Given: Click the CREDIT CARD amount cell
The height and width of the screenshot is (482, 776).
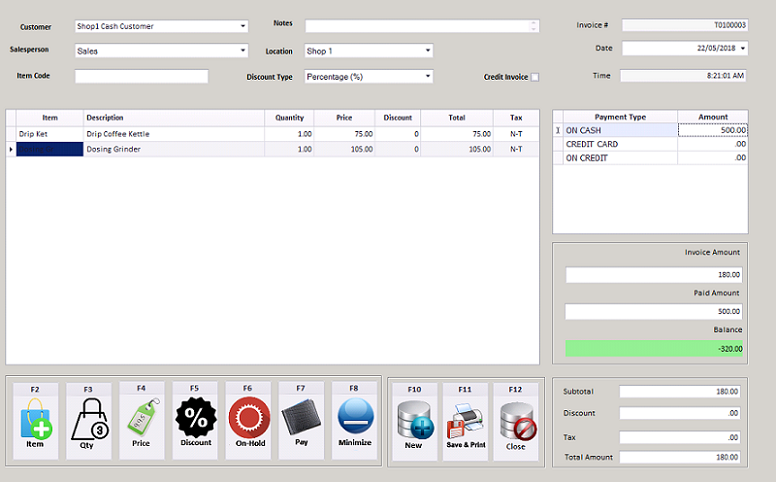Looking at the screenshot, I should pos(713,144).
